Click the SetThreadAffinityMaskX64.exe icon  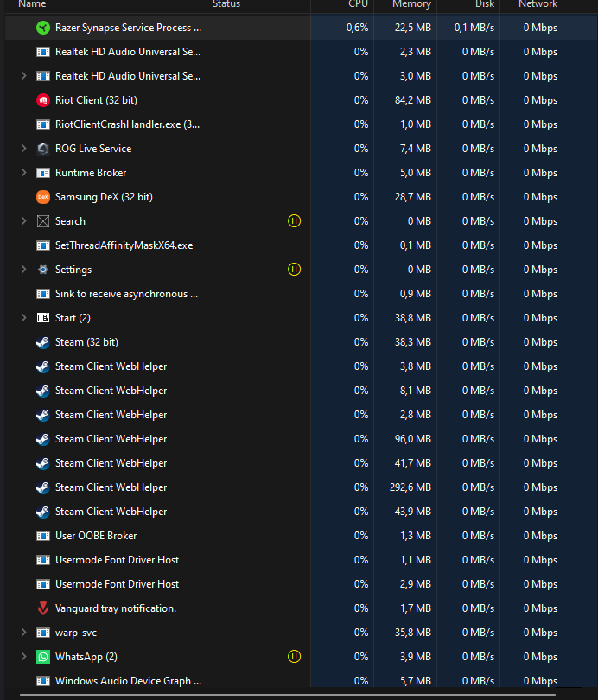tap(43, 245)
